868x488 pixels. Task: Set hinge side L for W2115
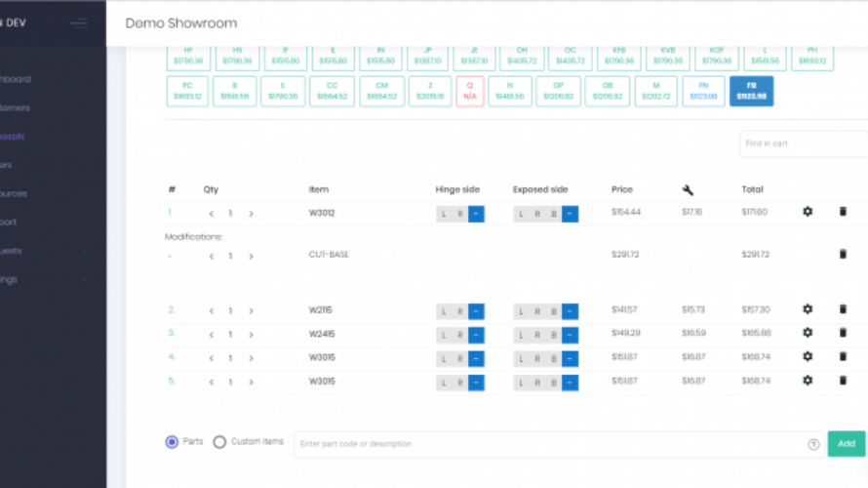[x=444, y=311]
